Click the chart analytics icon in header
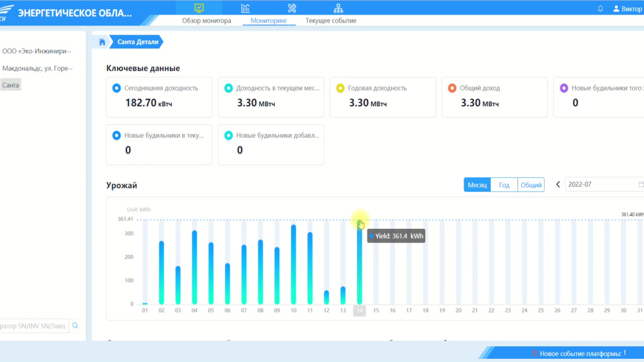Viewport: 644px width, 362px height. click(x=245, y=8)
